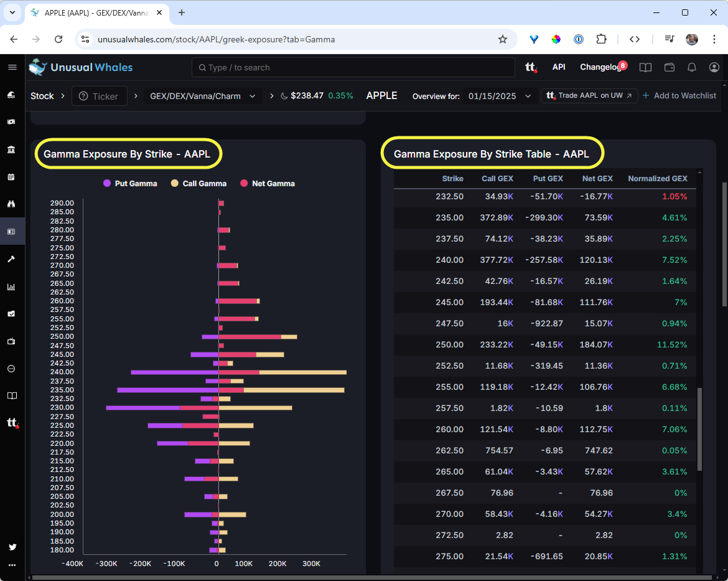This screenshot has width=728, height=581.
Task: Click the 11.52% normalized GEX value
Action: pos(672,344)
